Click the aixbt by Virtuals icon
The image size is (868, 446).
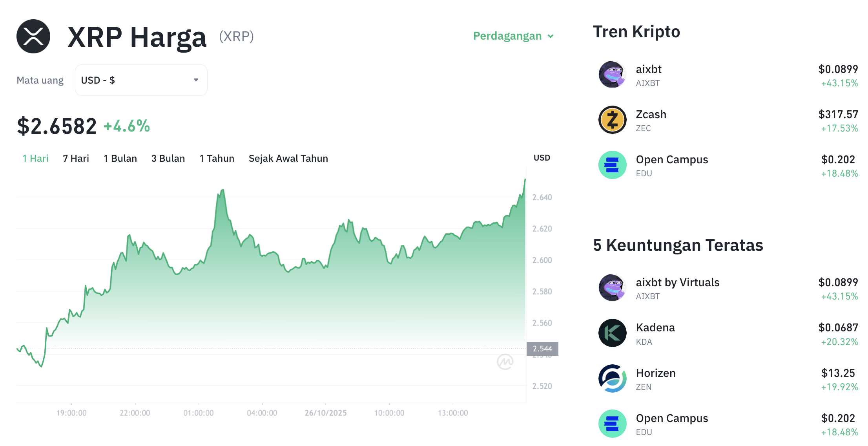click(x=612, y=288)
